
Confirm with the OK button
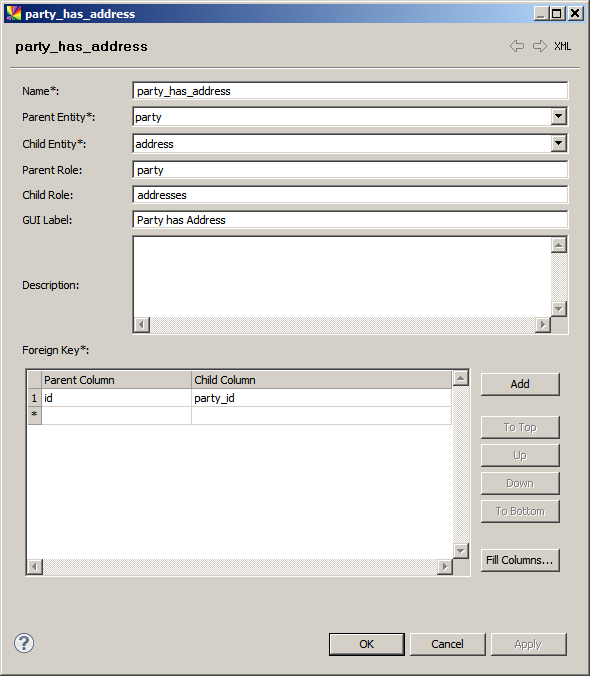coord(367,644)
